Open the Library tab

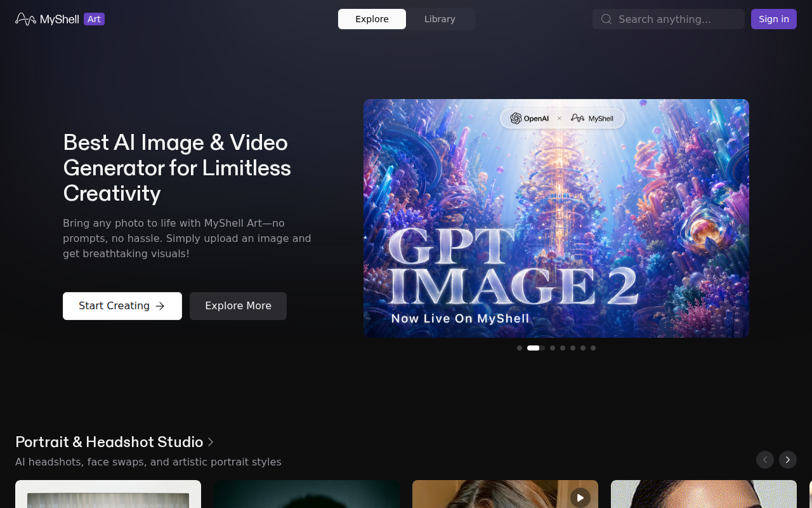click(440, 19)
